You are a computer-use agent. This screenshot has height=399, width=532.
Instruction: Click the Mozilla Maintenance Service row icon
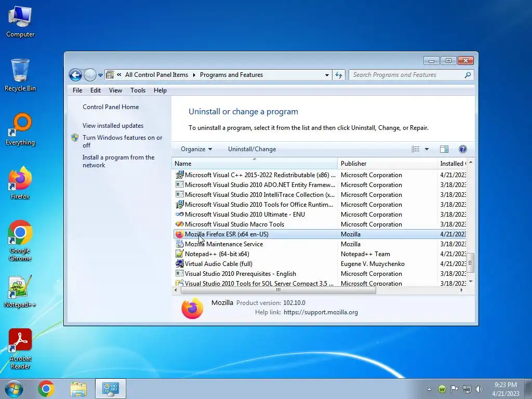point(179,244)
